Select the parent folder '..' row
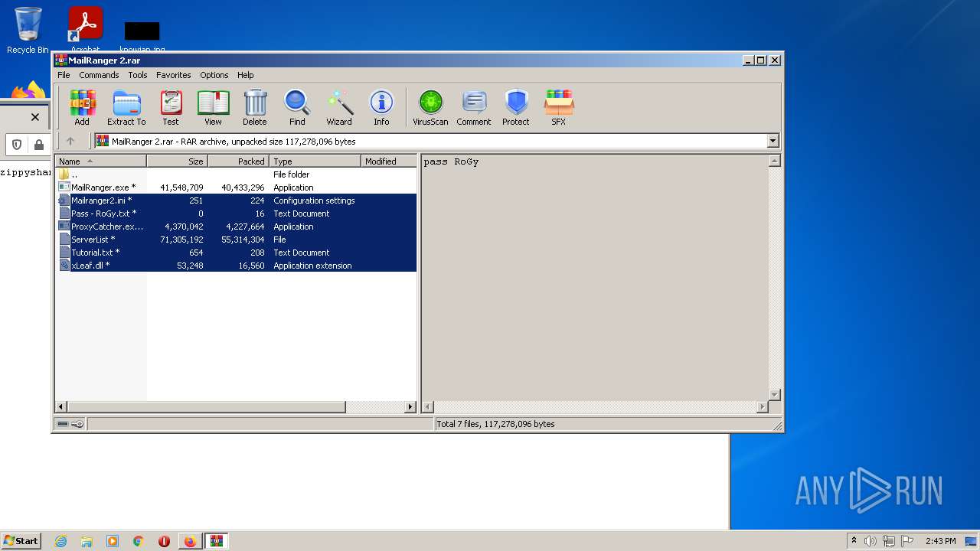 236,174
